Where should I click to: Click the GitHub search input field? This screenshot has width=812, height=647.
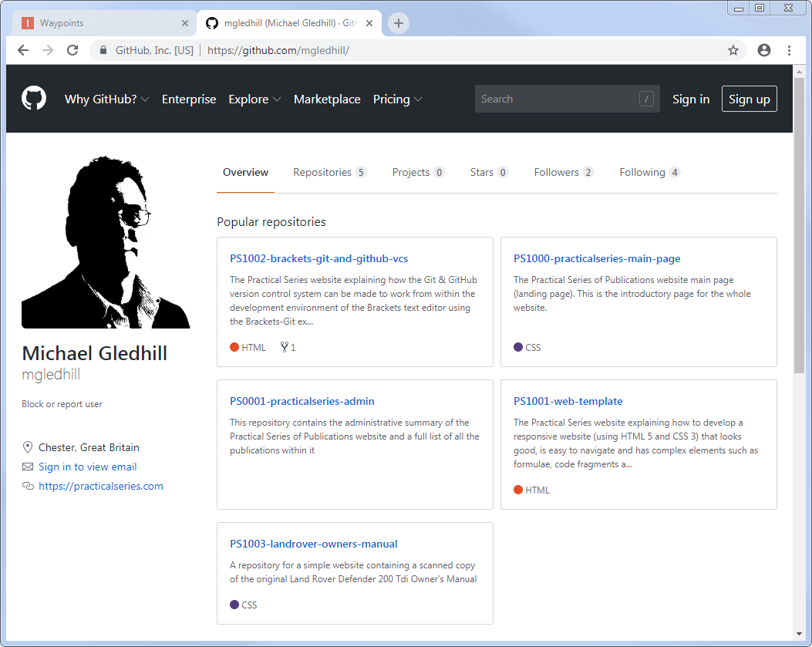(x=567, y=99)
